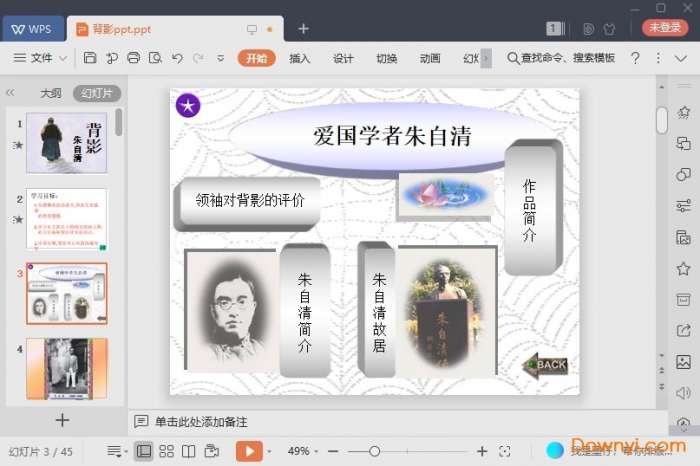
Task: Select the 开始 ribbon tab
Action: 256,58
